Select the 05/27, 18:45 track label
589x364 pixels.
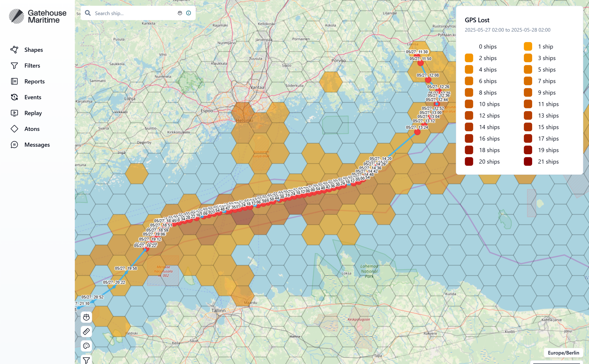coord(165,221)
